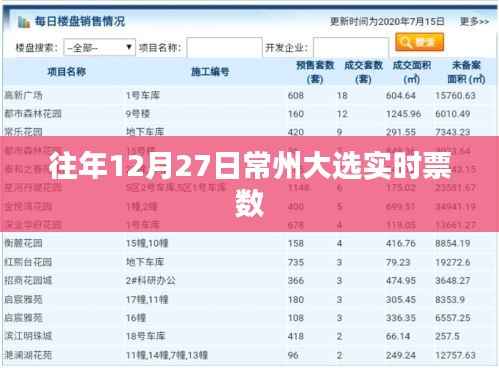The image size is (499, 368).
Task: Select 启宸雅苑 in the 17幢,11幢 row
Action: coord(23,299)
